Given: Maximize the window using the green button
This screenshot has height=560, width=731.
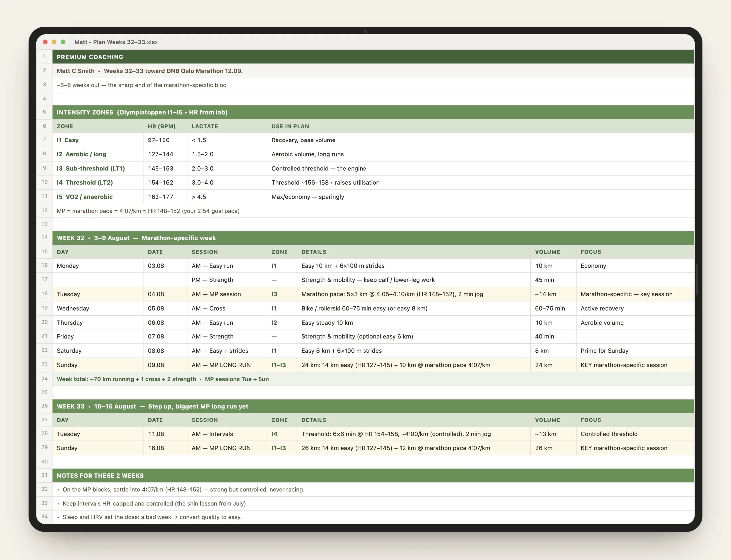Looking at the screenshot, I should click(x=63, y=42).
